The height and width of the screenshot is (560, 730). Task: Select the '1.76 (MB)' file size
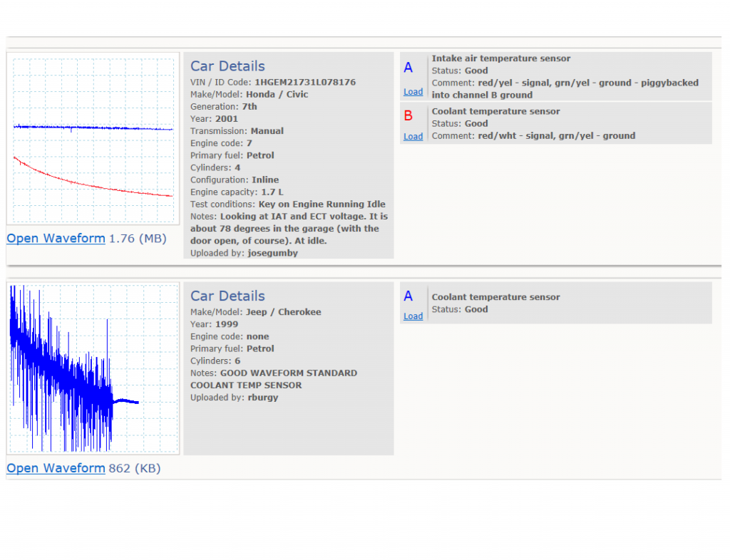pos(138,239)
